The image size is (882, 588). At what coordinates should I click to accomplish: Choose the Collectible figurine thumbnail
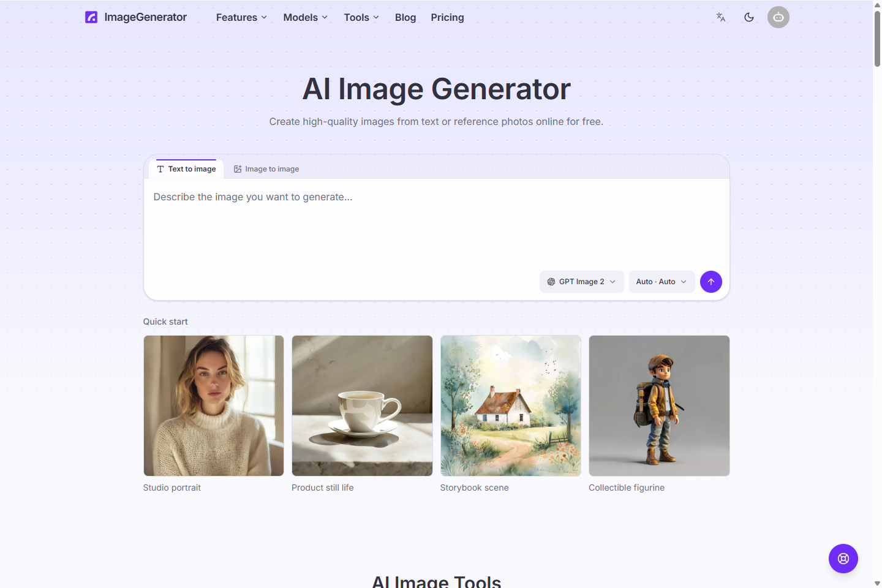[659, 405]
